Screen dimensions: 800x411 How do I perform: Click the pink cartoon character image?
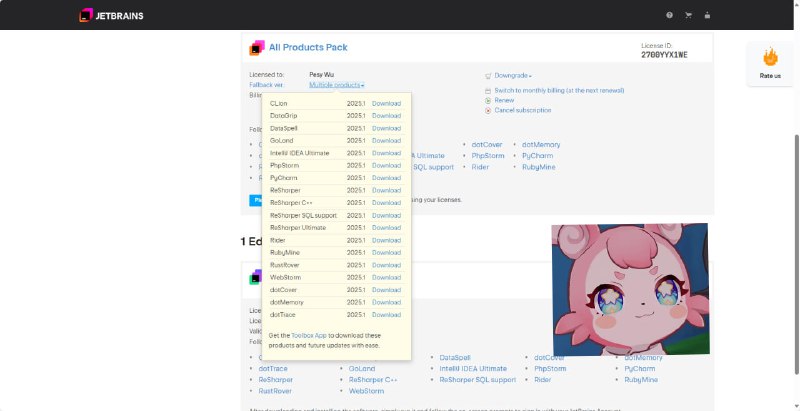click(630, 289)
